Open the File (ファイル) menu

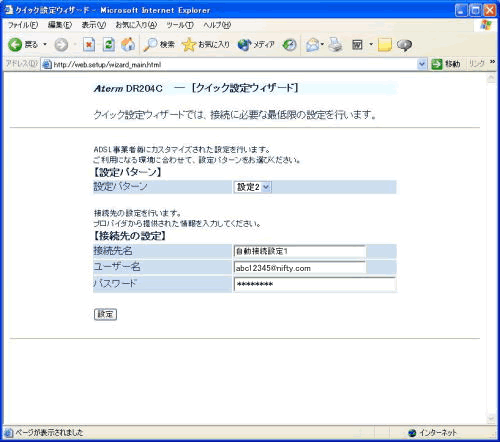[23, 25]
